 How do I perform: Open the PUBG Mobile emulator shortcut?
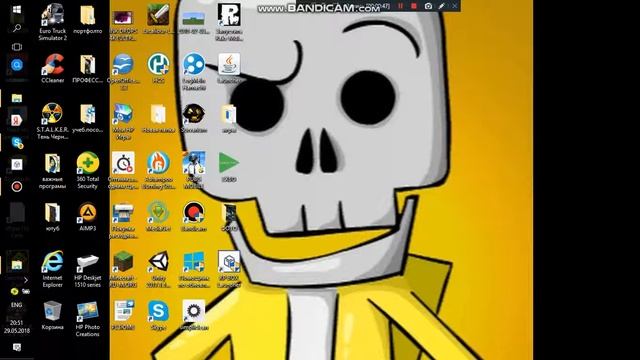(193, 171)
